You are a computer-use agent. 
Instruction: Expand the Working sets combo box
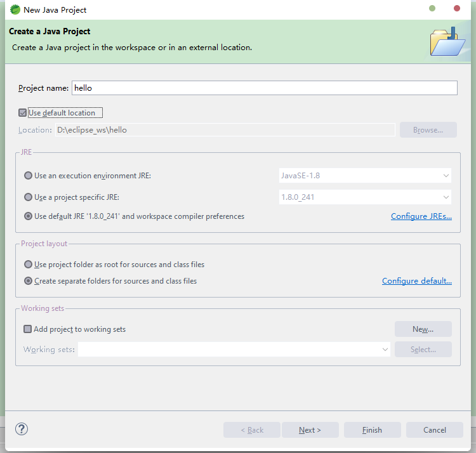point(234,350)
